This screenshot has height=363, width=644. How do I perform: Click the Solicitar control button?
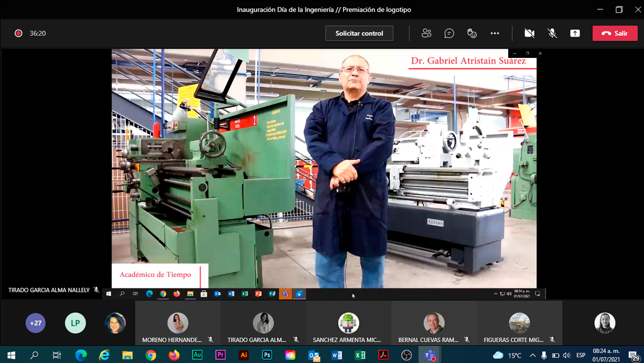(359, 33)
